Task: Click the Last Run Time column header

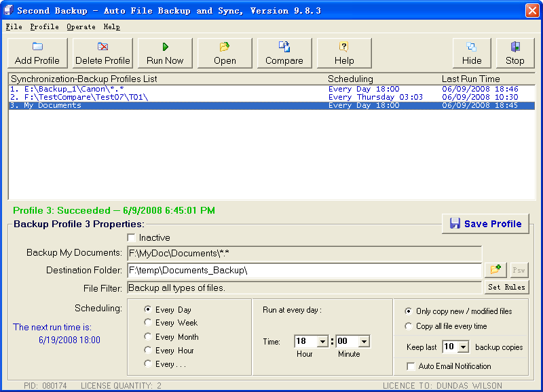Action: pos(470,79)
